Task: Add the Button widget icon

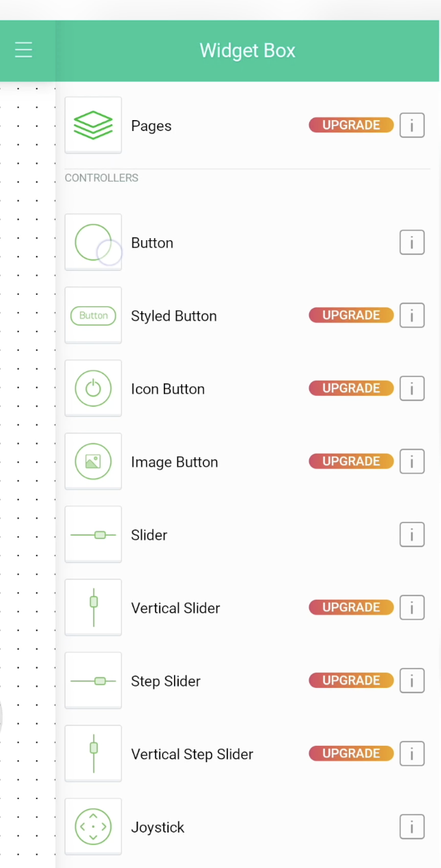Action: (x=93, y=242)
